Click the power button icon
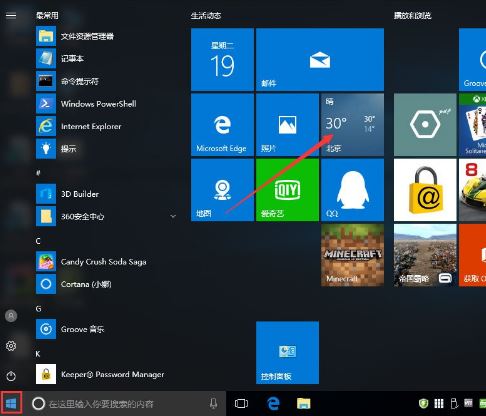 coord(11,376)
